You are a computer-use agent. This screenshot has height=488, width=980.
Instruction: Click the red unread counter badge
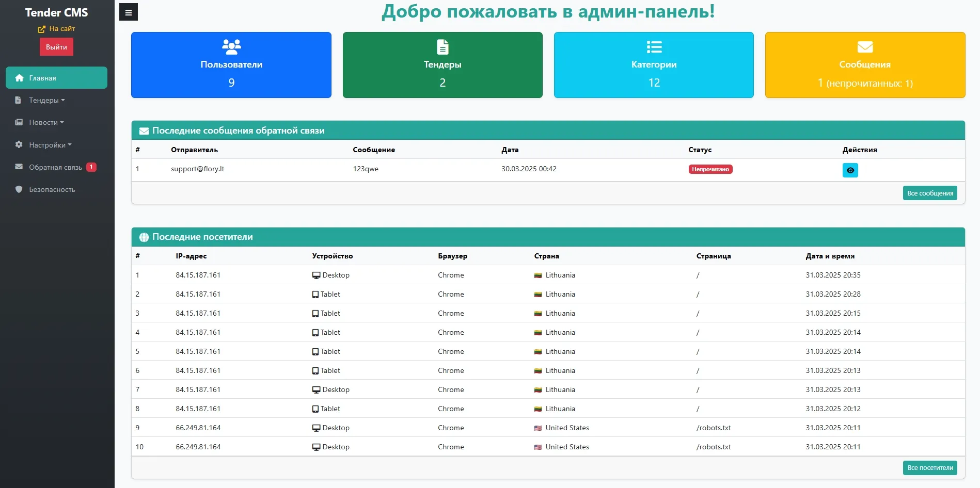[x=91, y=167]
